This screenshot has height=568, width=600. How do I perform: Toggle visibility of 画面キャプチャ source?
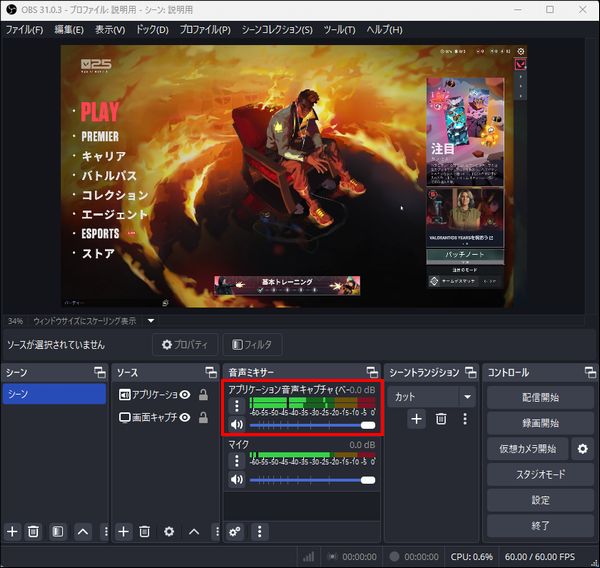coord(185,417)
